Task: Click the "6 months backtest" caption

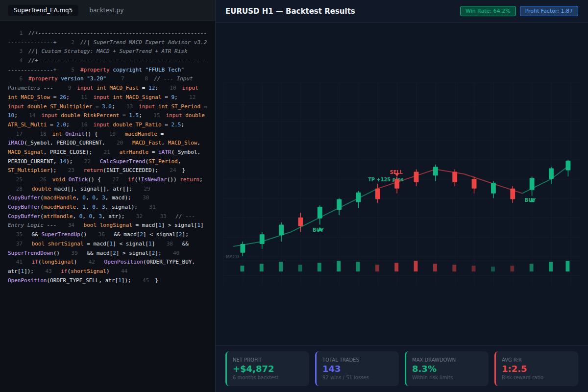Action: [x=255, y=377]
